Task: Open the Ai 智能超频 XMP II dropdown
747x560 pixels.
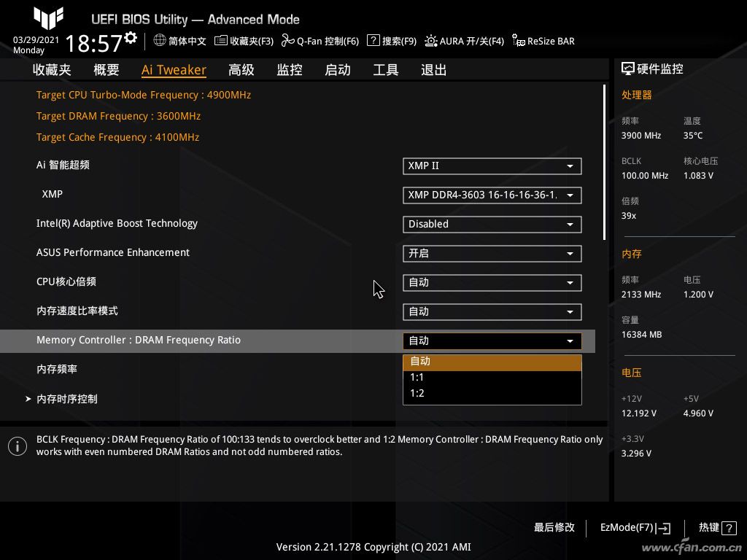Action: tap(492, 166)
